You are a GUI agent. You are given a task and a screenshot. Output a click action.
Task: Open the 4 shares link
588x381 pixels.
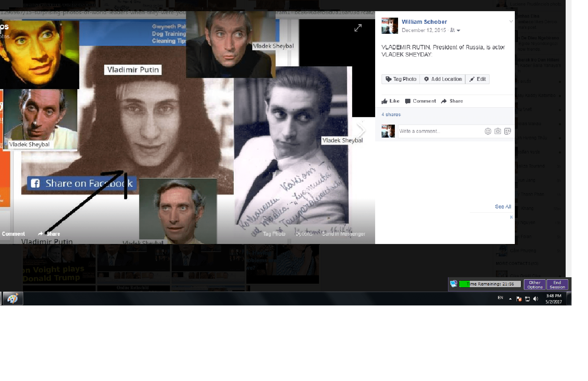click(391, 115)
